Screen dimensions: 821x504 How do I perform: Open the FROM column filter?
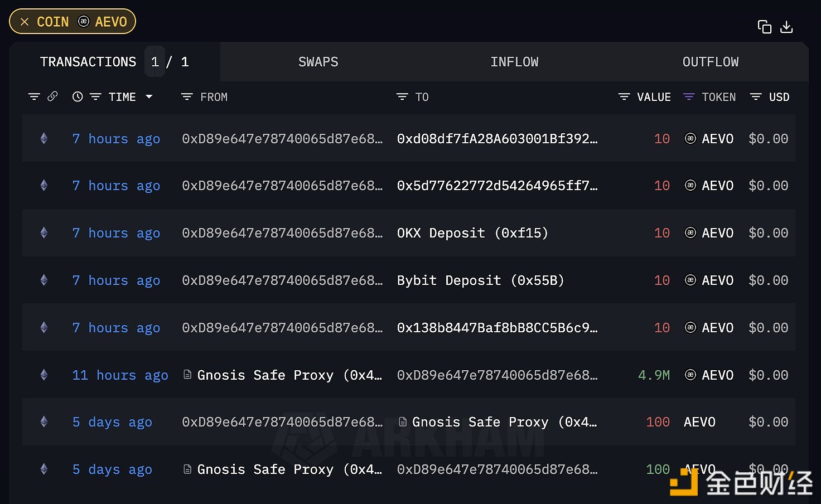(187, 97)
